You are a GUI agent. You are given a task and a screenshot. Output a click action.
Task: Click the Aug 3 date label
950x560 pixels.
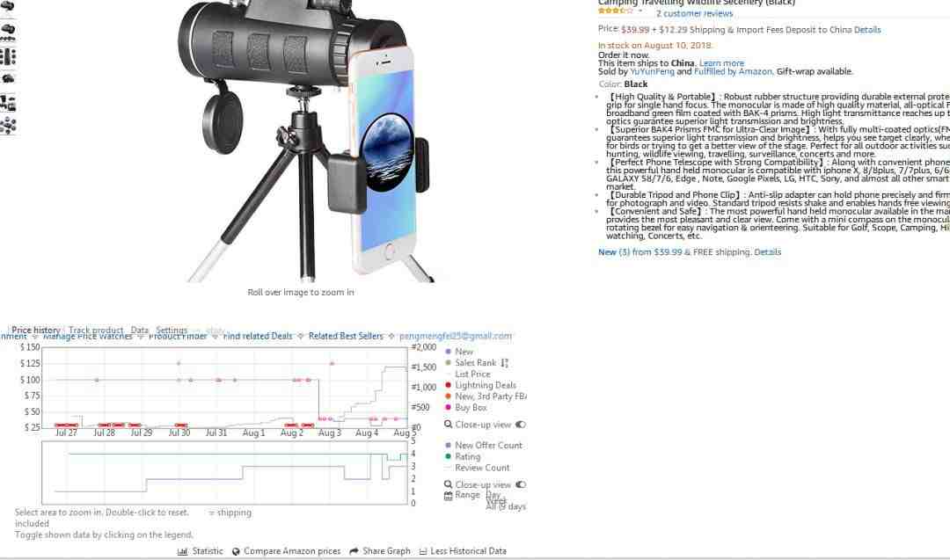point(330,433)
